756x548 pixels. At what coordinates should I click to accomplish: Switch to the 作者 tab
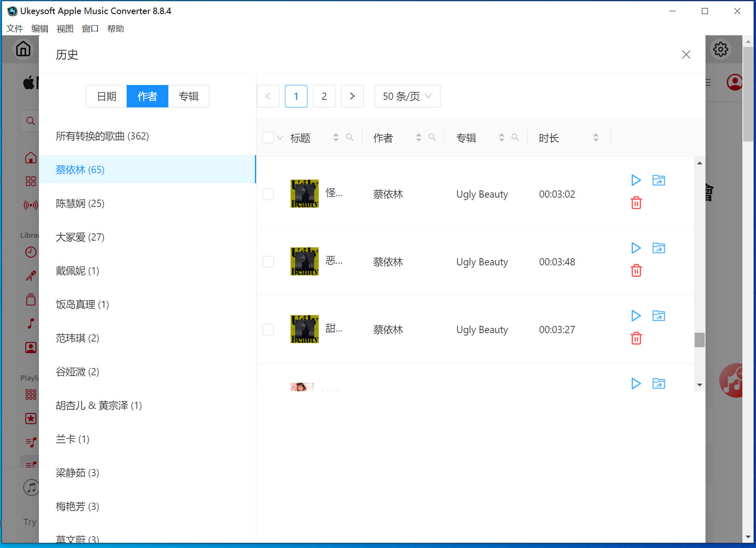point(148,96)
